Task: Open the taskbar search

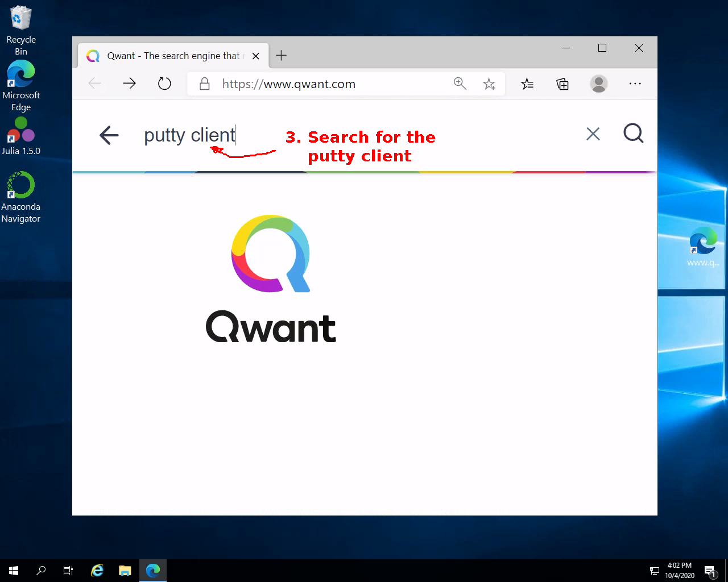Action: pos(41,571)
